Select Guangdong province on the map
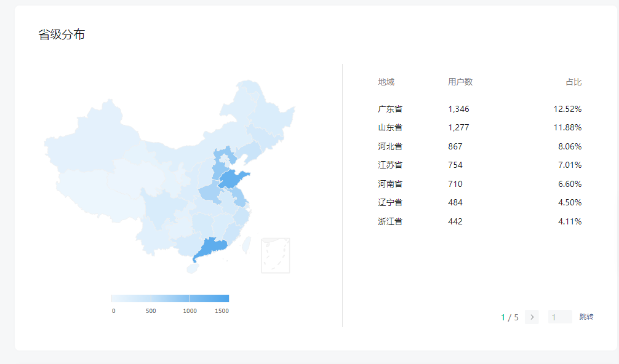This screenshot has width=619, height=364. point(211,248)
